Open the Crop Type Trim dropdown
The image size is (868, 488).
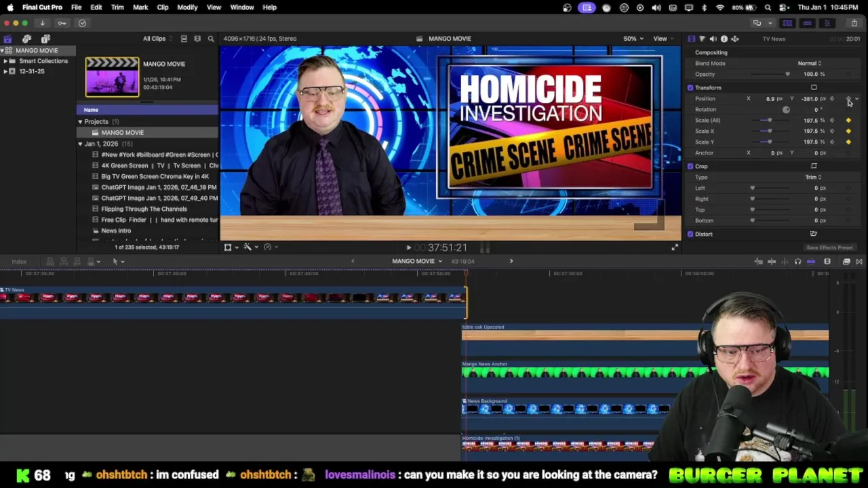coord(813,177)
